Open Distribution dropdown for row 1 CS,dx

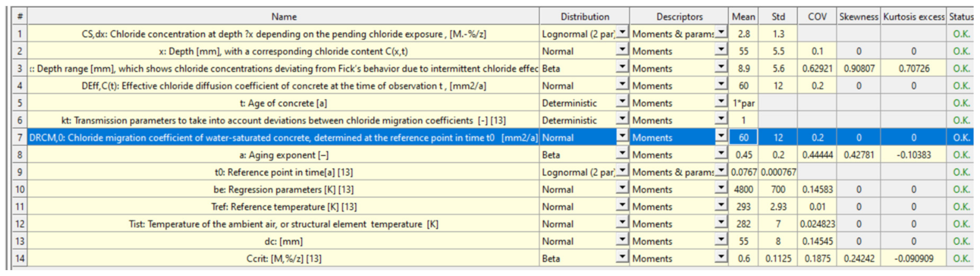point(623,33)
